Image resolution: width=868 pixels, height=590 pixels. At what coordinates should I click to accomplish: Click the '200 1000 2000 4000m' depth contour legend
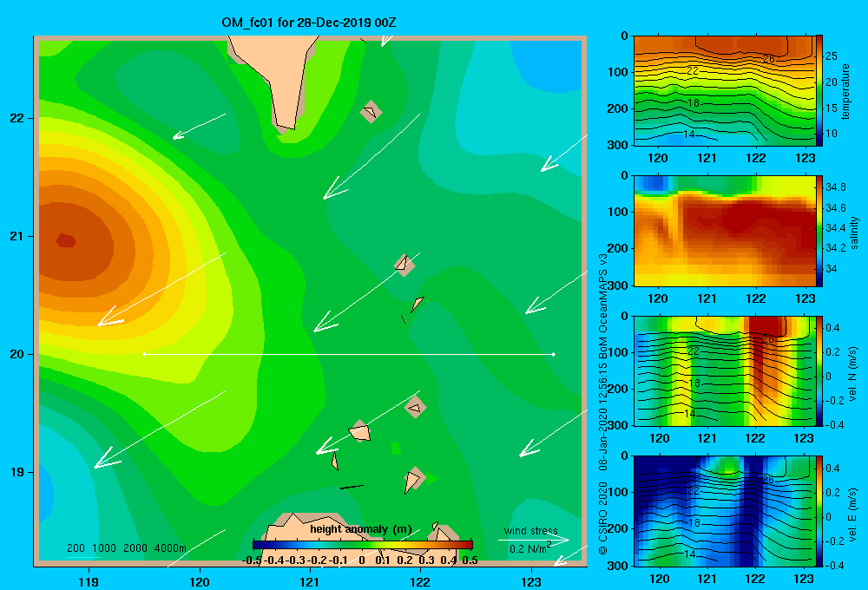126,548
